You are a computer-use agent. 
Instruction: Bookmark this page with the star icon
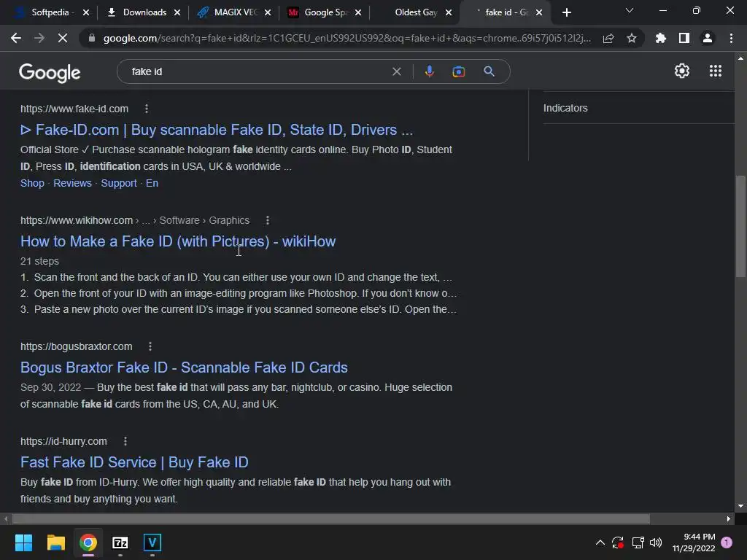pos(632,38)
